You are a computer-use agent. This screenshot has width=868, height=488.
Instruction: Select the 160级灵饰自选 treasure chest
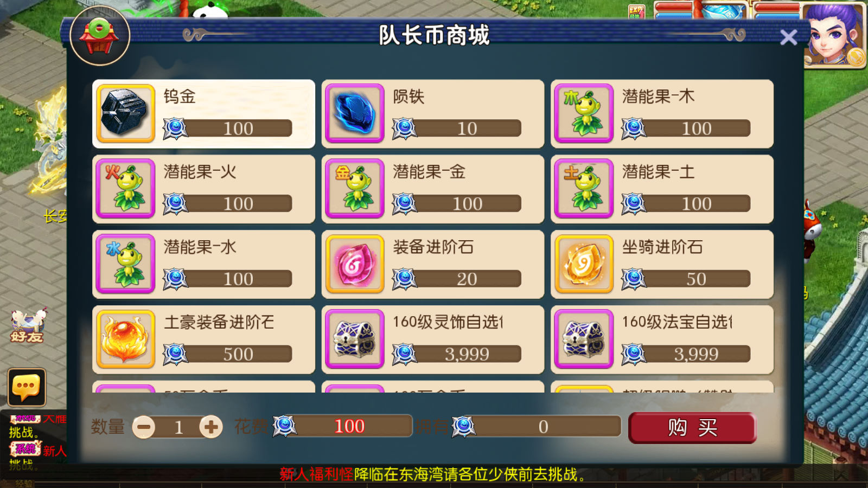pyautogui.click(x=355, y=339)
